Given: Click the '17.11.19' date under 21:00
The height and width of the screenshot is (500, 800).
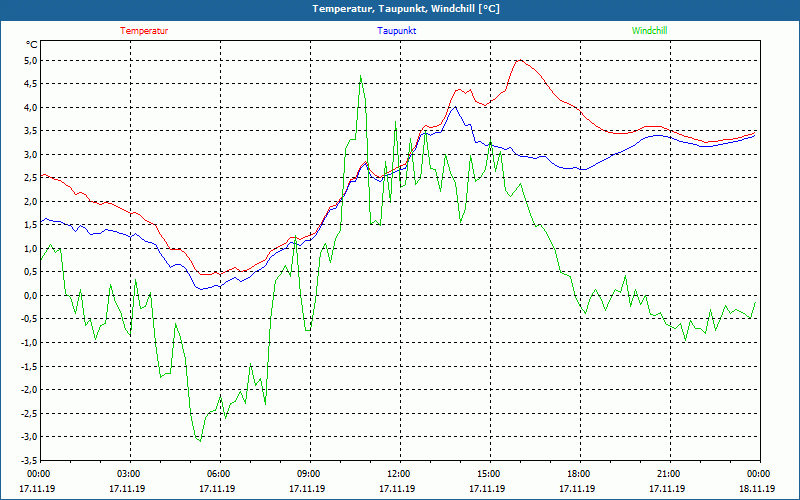Looking at the screenshot, I should click(667, 489).
